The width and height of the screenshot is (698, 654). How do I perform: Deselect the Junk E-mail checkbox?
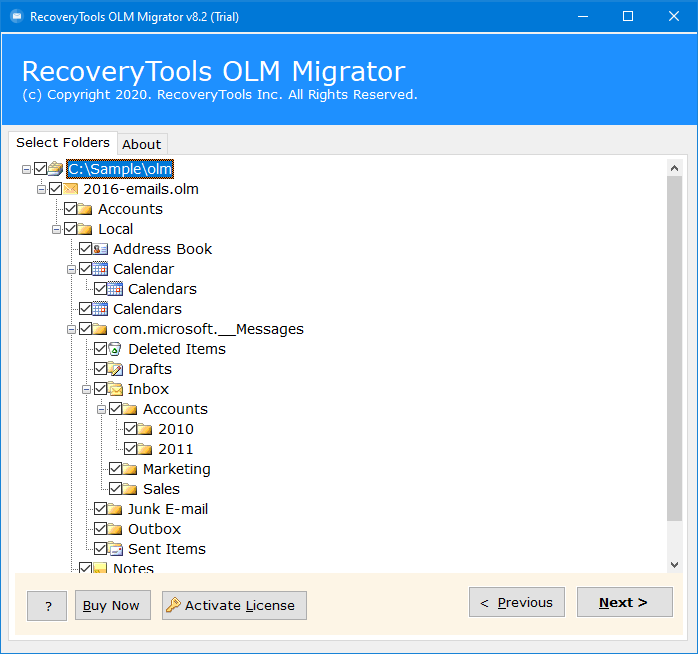[101, 509]
